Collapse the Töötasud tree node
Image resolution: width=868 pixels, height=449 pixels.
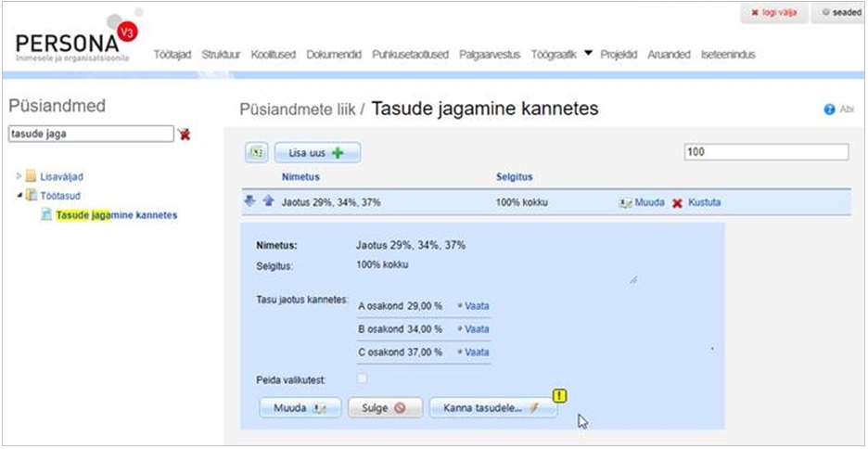tap(19, 195)
